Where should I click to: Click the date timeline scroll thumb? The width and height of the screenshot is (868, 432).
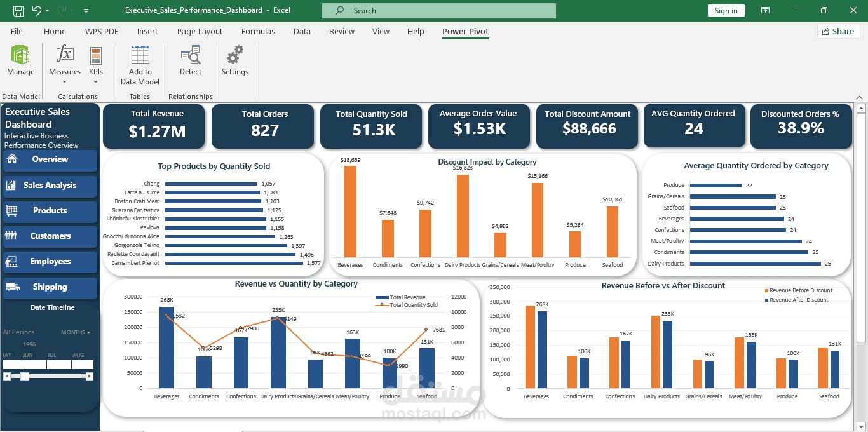coord(25,377)
